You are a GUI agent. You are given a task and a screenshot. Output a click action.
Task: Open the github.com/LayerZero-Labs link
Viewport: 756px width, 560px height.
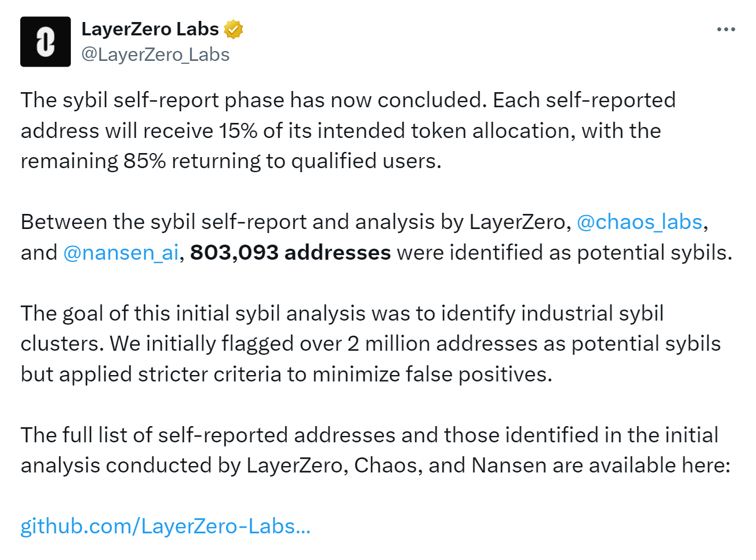(x=166, y=526)
